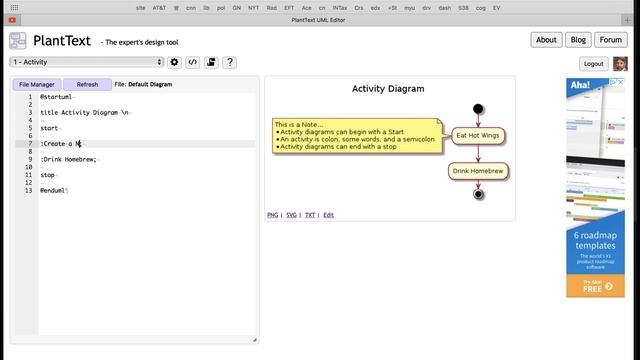
Task: Click the 'Drink Homebrew' activity node
Action: (x=478, y=171)
